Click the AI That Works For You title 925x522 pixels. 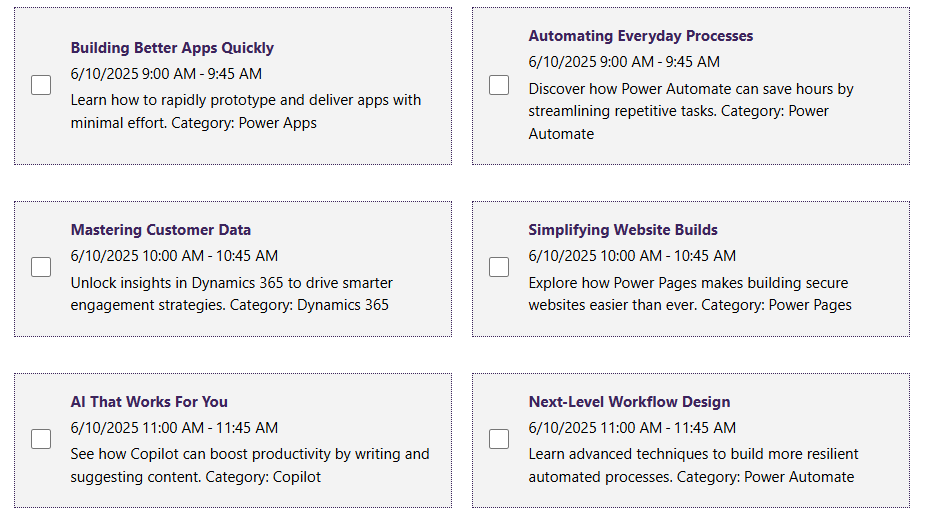[x=149, y=402]
